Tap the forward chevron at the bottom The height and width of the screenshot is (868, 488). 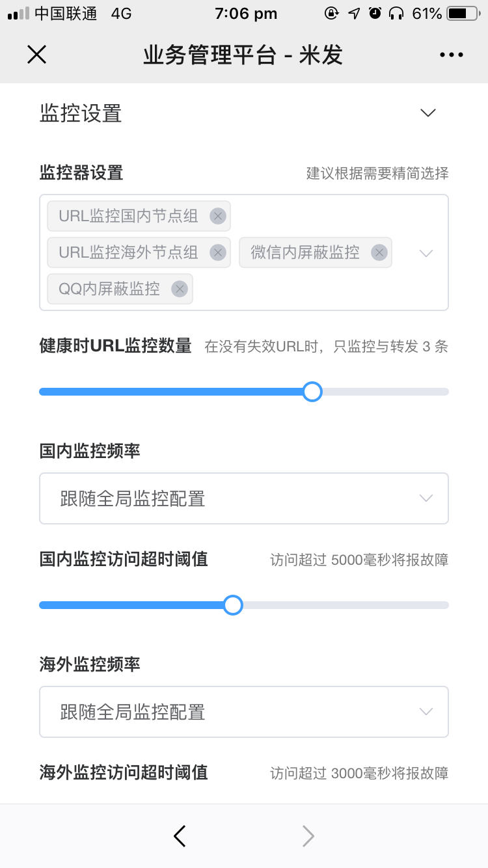click(x=308, y=836)
